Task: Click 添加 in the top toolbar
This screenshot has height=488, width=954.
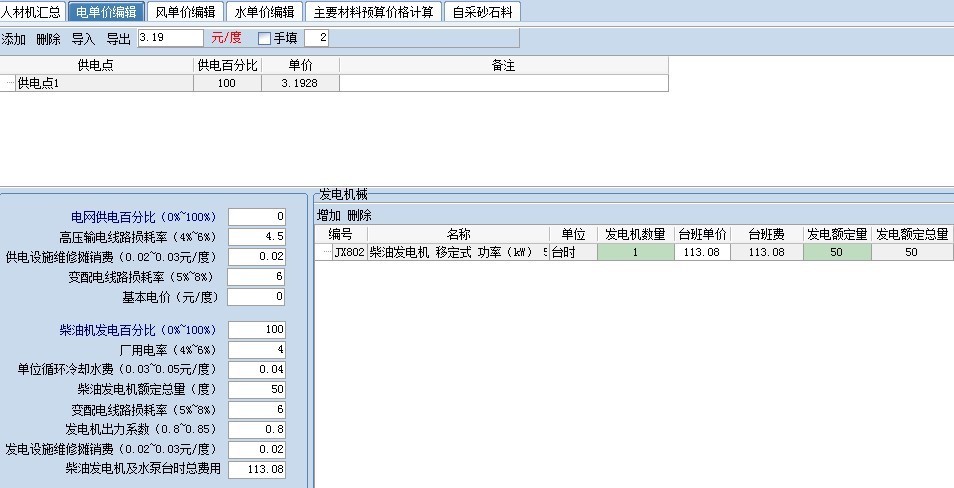Action: (14, 39)
